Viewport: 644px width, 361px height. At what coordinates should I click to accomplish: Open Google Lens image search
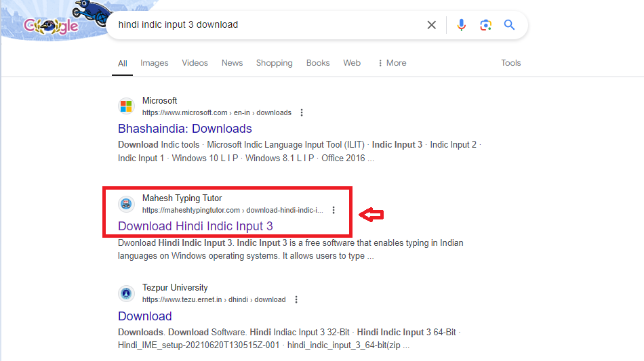click(x=485, y=25)
